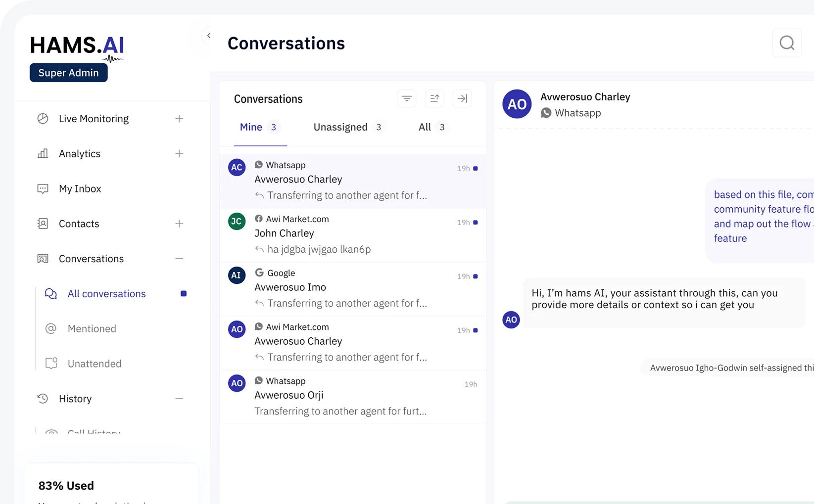Click the 19h timestamp on Avwerosuo Orji row
814x504 pixels.
[471, 384]
